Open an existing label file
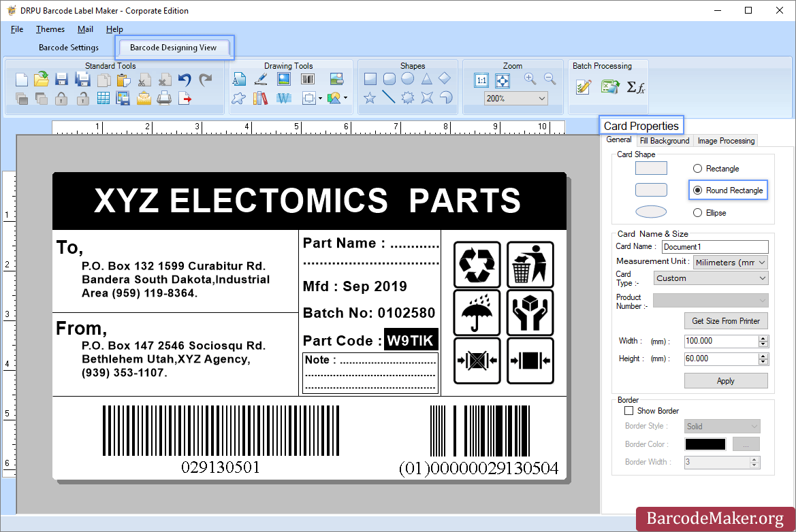 pos(42,79)
